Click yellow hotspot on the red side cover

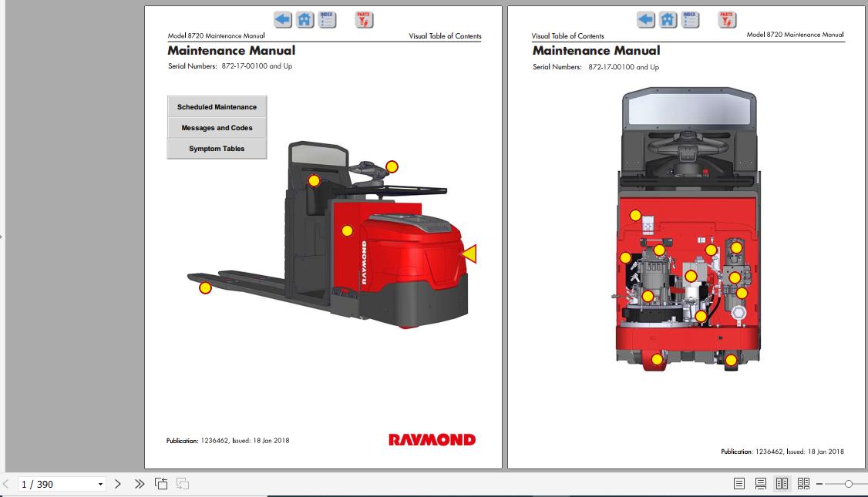pyautogui.click(x=347, y=231)
